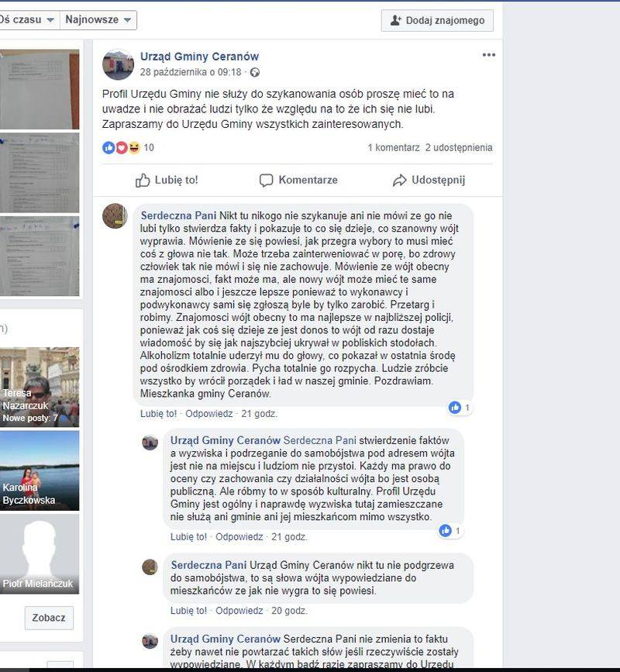Click the Komentarze speech bubble icon

tap(266, 181)
